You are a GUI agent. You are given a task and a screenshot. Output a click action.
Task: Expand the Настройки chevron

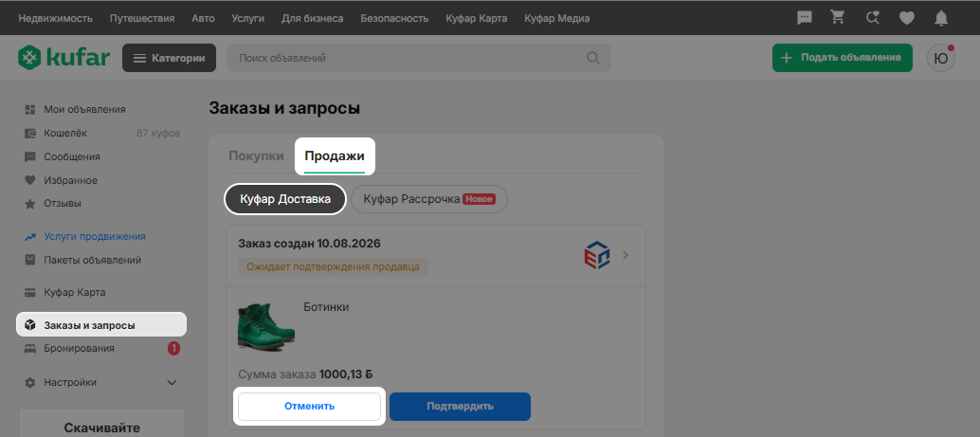172,383
